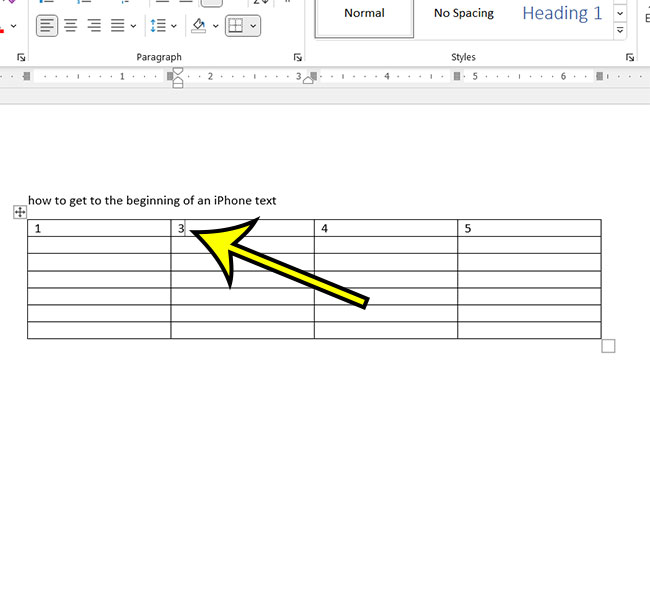Open the Shading color dropdown arrow
650x609 pixels.
216,26
